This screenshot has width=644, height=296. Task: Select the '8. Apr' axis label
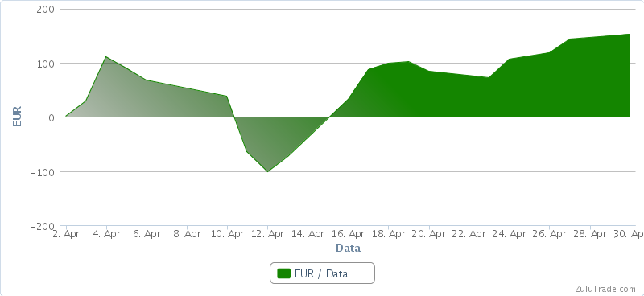(x=187, y=234)
